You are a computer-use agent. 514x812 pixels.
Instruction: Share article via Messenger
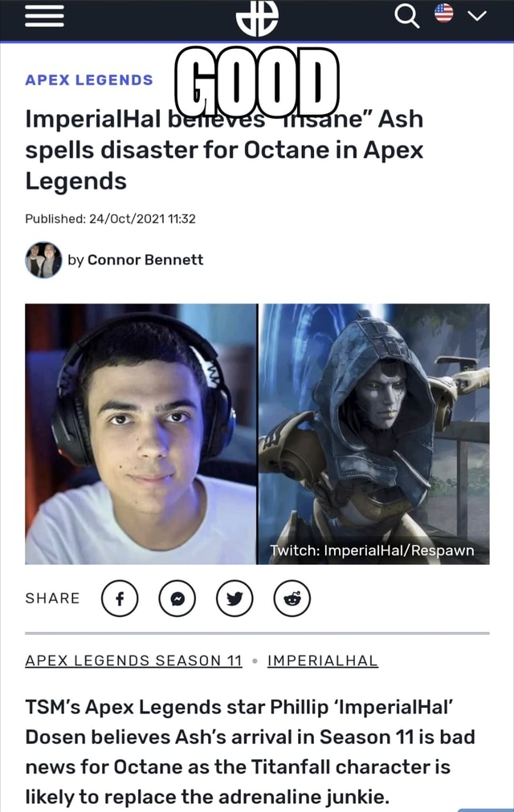177,598
